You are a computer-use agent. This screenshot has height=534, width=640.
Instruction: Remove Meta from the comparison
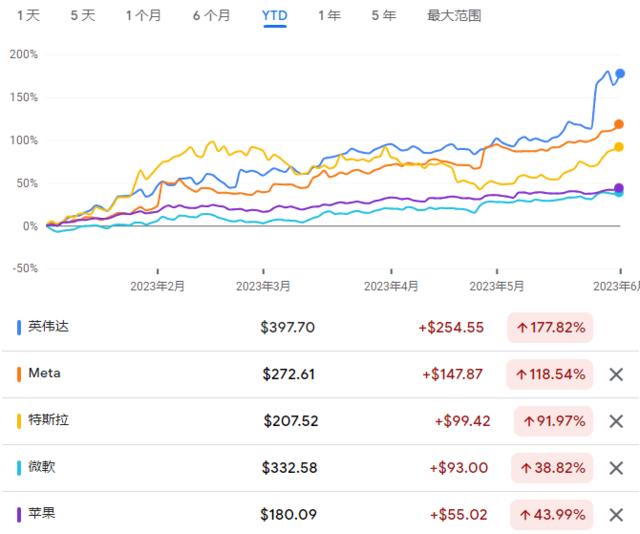(616, 374)
